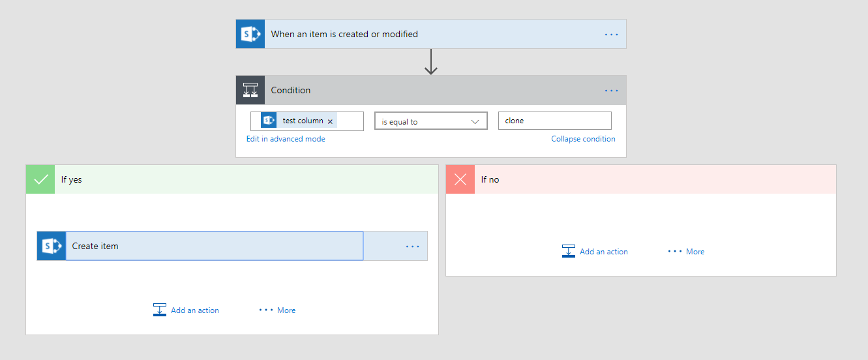The width and height of the screenshot is (868, 360).
Task: Open the 'is equal to' operator dropdown
Action: click(x=431, y=121)
